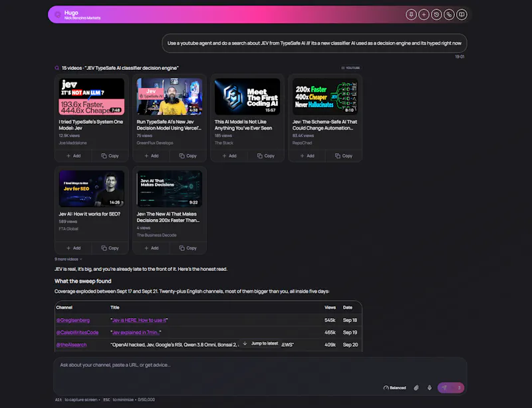This screenshot has height=408, width=532.
Task: Add 'This AI Model Is Not Like' video
Action: pyautogui.click(x=229, y=156)
